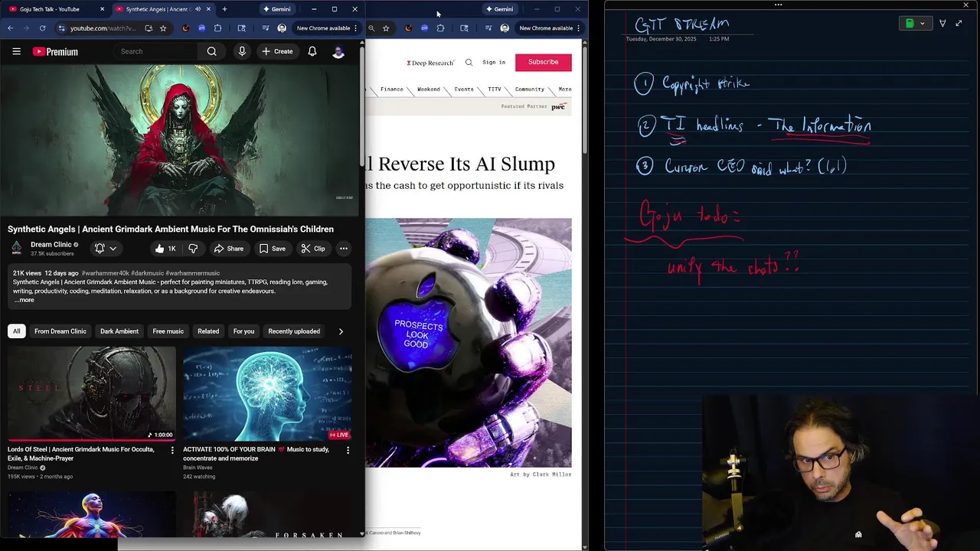The image size is (980, 551).
Task: Click the filter icon in notes toolbar
Action: point(942,24)
